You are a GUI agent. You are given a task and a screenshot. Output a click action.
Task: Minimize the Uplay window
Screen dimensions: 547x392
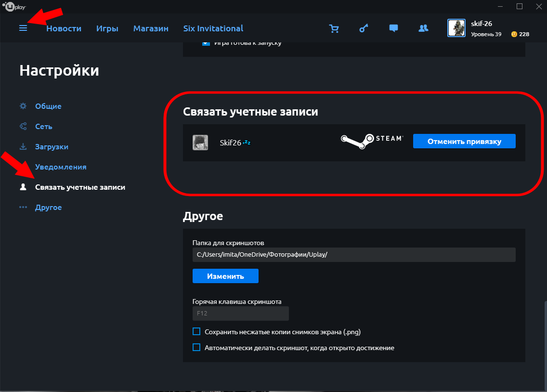pyautogui.click(x=500, y=7)
